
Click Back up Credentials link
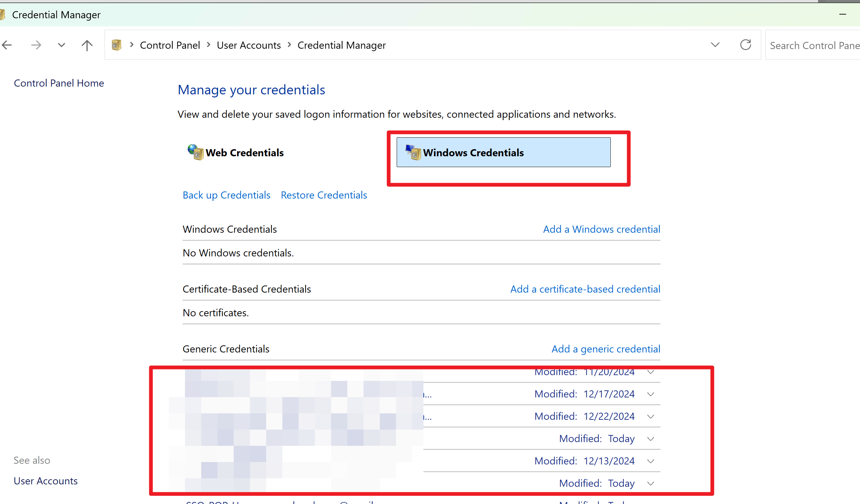[x=226, y=195]
